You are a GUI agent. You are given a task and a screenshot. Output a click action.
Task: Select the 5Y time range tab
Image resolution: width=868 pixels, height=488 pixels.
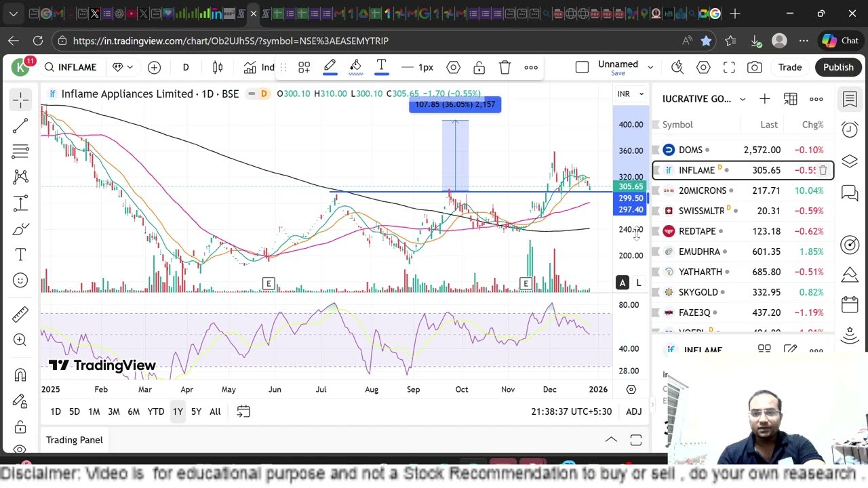(196, 411)
